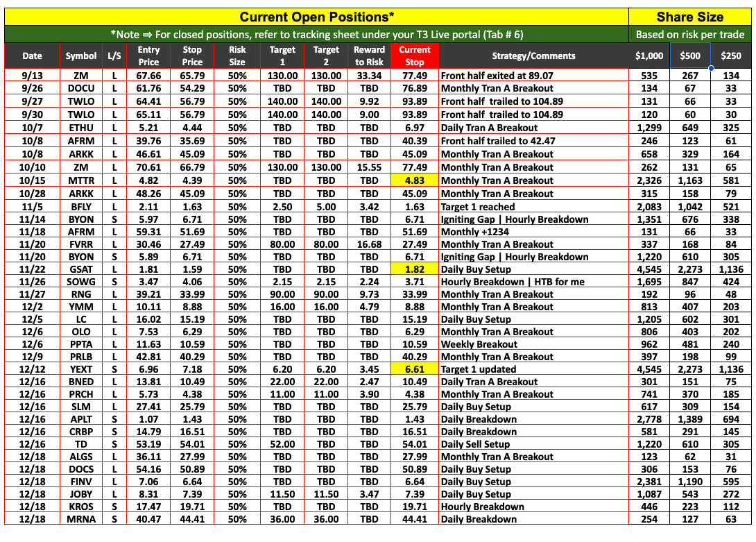Click the Reward to Risk column header
Screen dimensions: 756x542
pos(369,56)
